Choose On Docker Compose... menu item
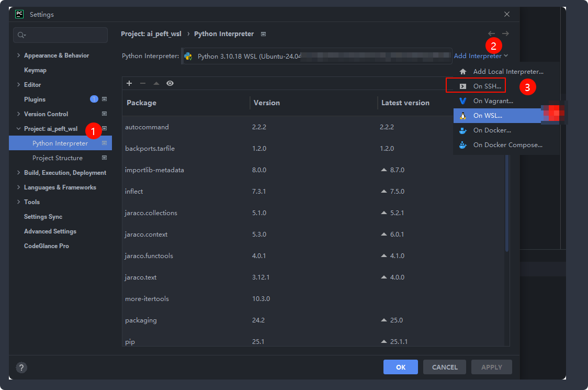Image resolution: width=588 pixels, height=390 pixels. pos(506,145)
